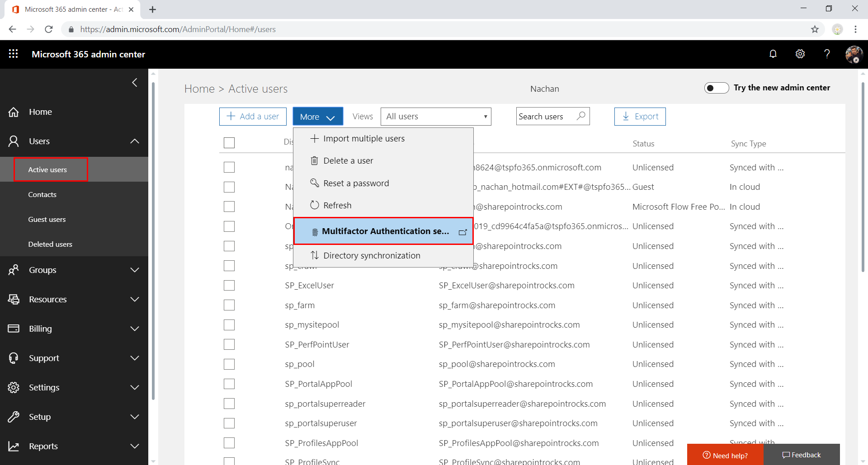The image size is (868, 465).
Task: Click the help question mark icon
Action: point(827,54)
